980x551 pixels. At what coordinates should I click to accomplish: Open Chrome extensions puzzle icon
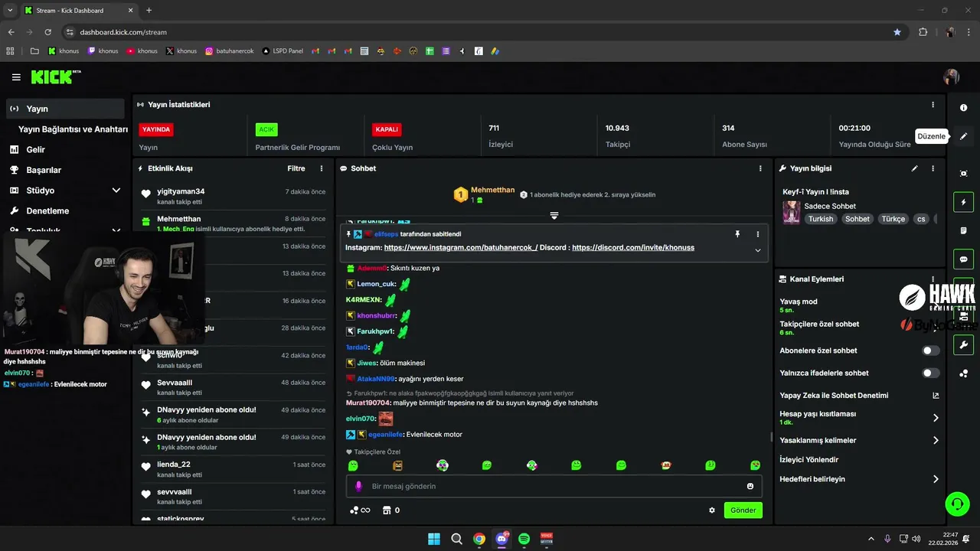click(x=923, y=32)
